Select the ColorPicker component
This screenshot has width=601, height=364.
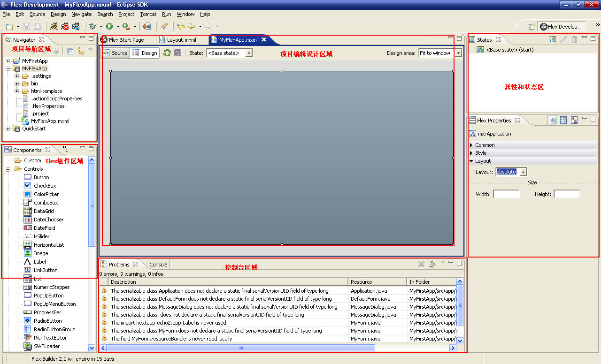[x=46, y=194]
